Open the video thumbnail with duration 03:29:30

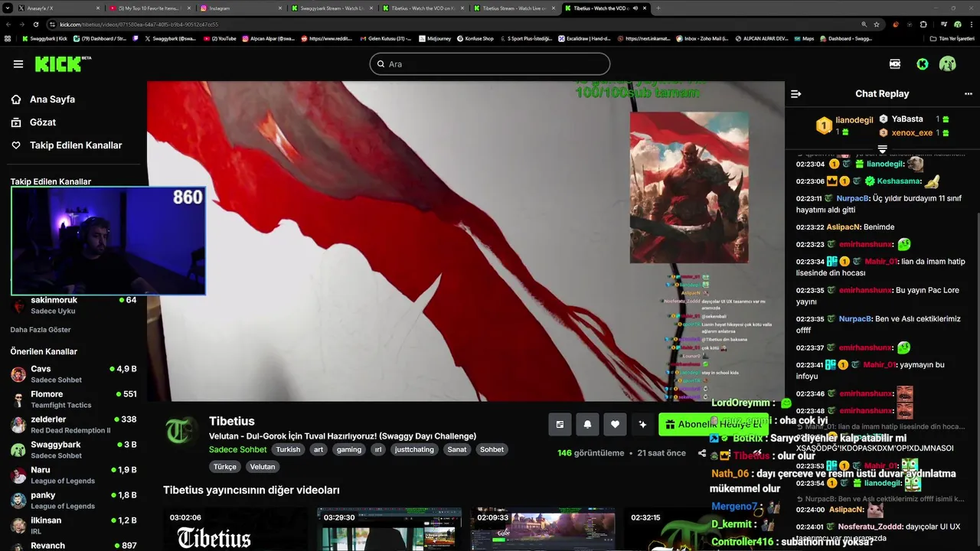389,529
